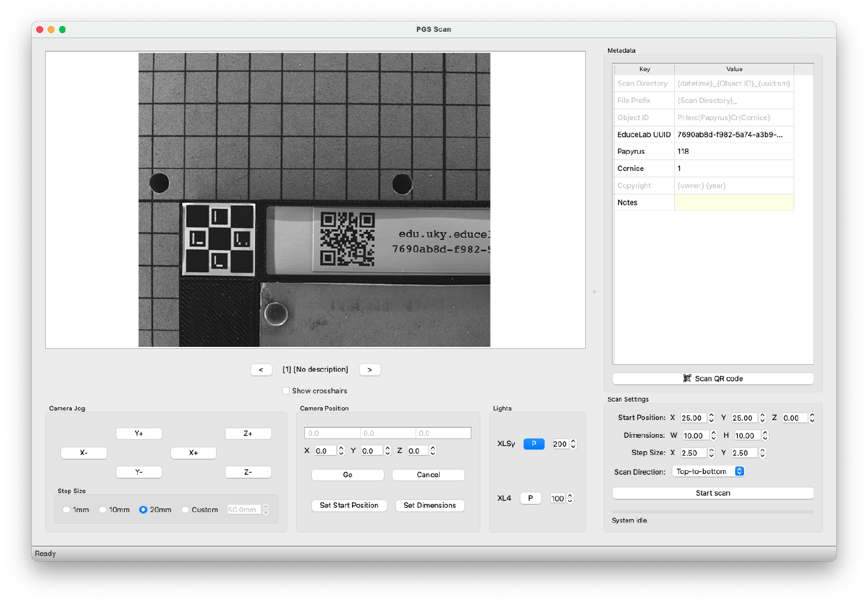Select the 20mm step size radio

(x=143, y=510)
